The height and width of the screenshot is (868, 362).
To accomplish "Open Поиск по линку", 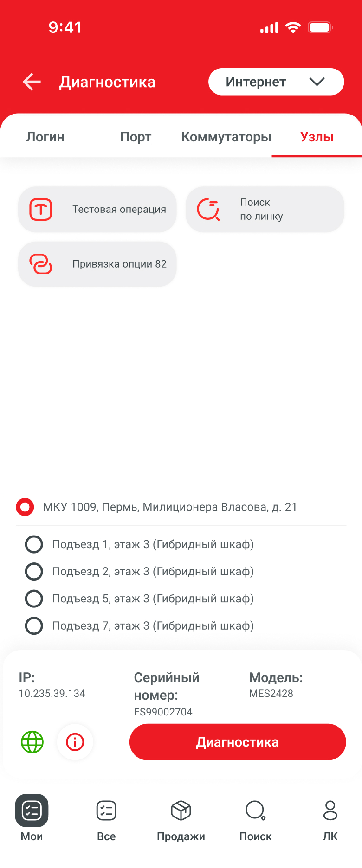I will (x=265, y=209).
